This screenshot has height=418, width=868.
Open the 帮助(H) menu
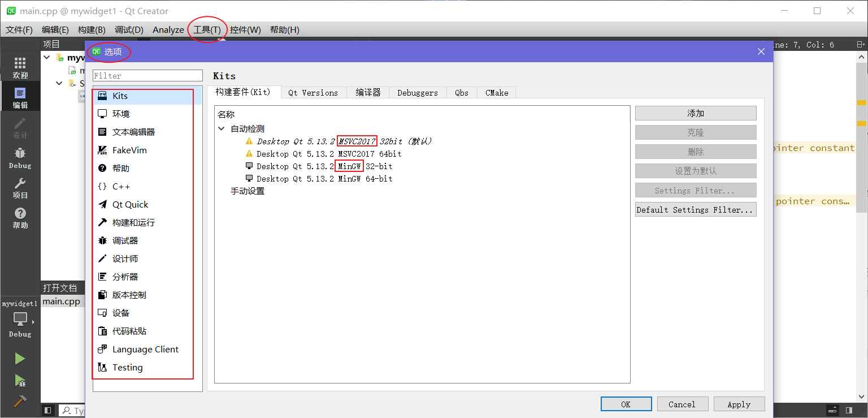284,30
